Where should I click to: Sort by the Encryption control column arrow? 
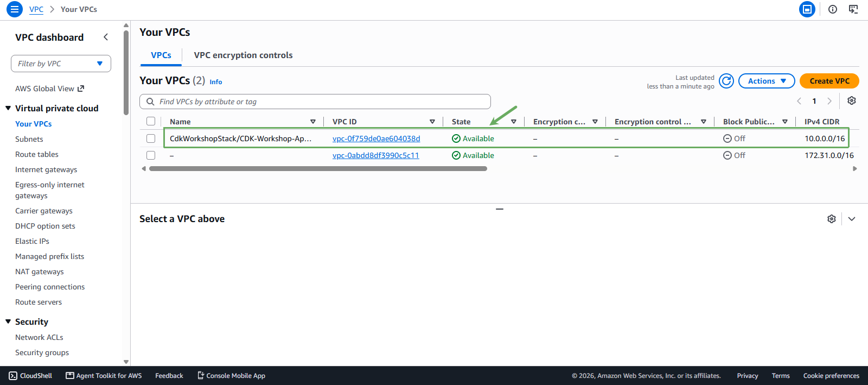point(704,122)
